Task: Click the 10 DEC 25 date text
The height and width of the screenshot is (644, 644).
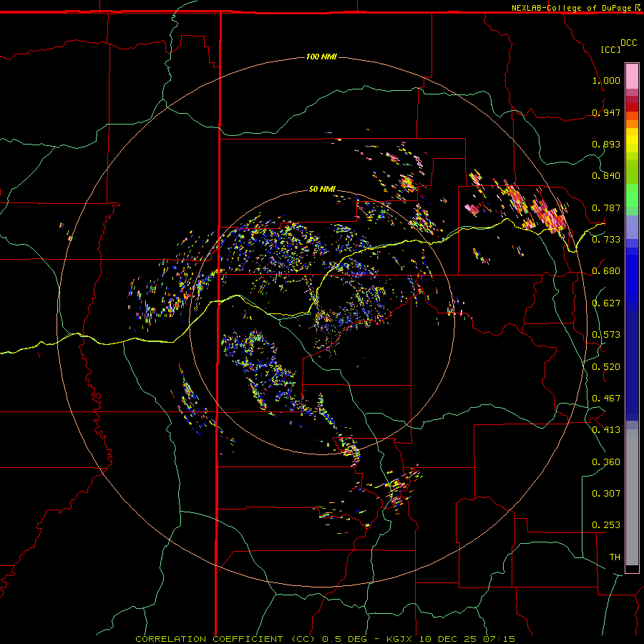Action: (x=448, y=639)
